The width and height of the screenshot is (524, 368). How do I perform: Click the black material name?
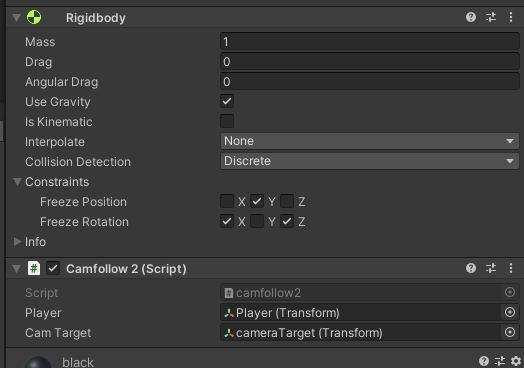[78, 362]
